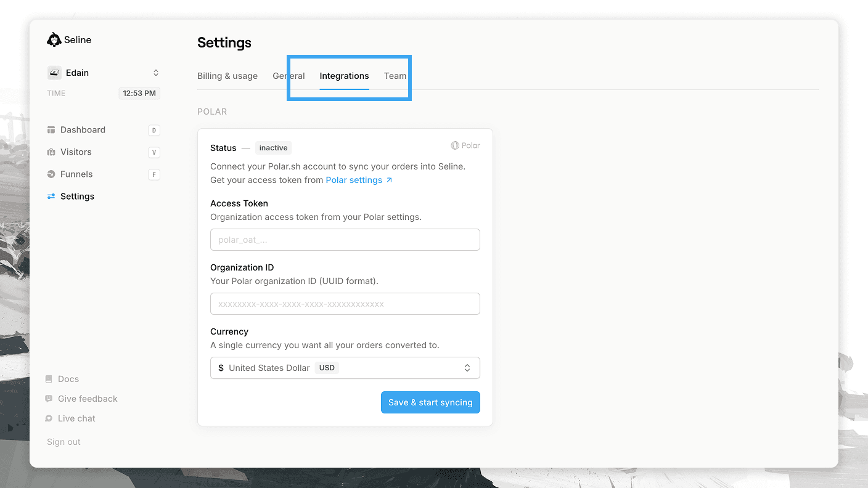Viewport: 868px width, 488px height.
Task: Click the D shortcut badge beside Dashboard
Action: (x=154, y=130)
